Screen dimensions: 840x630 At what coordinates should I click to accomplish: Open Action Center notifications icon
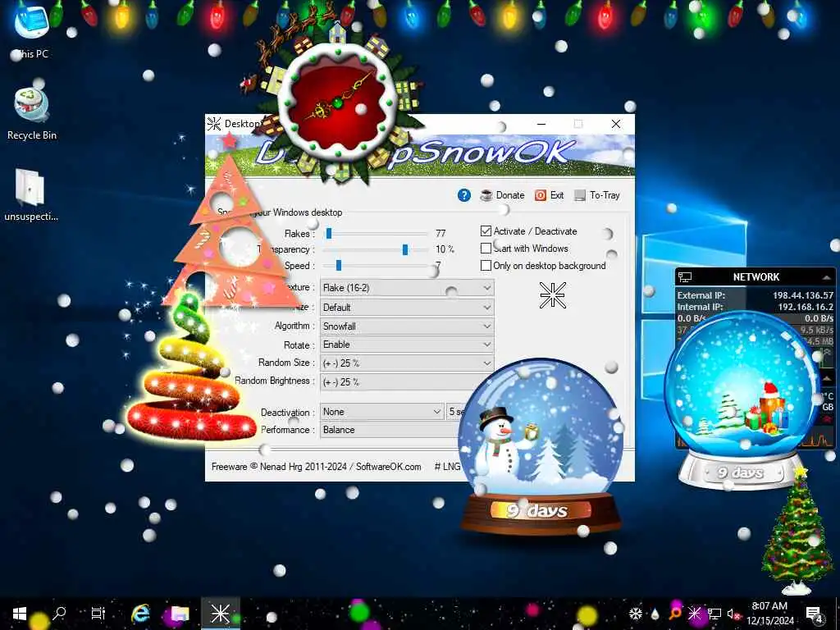point(815,614)
